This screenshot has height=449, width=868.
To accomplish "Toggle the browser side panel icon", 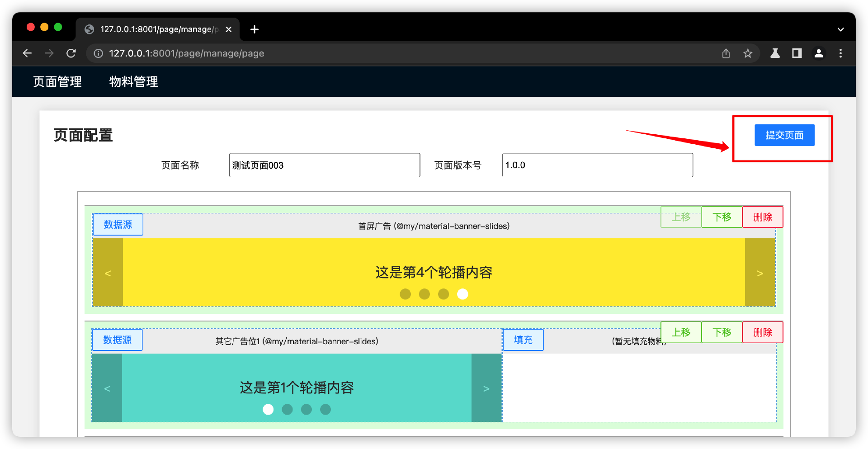I will click(797, 53).
